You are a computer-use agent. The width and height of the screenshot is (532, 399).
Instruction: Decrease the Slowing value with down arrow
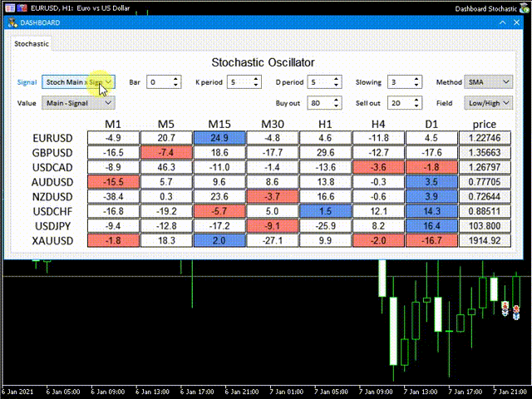click(416, 86)
